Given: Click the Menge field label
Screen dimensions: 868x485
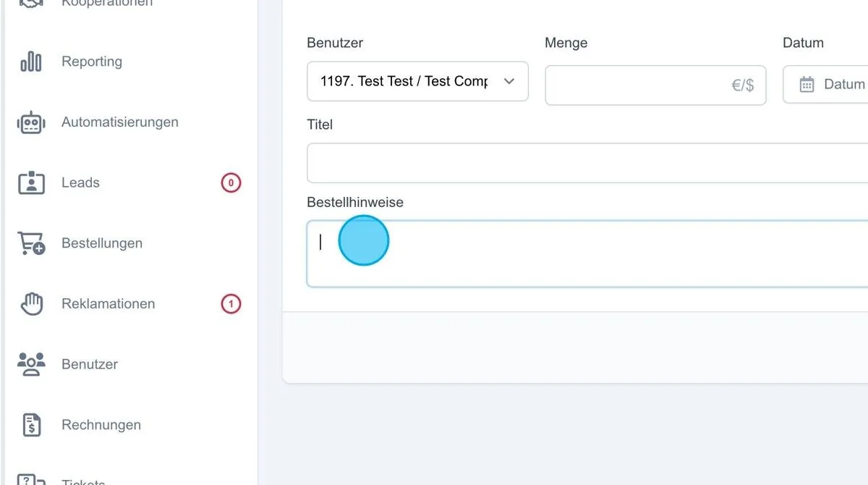Looking at the screenshot, I should pos(566,43).
